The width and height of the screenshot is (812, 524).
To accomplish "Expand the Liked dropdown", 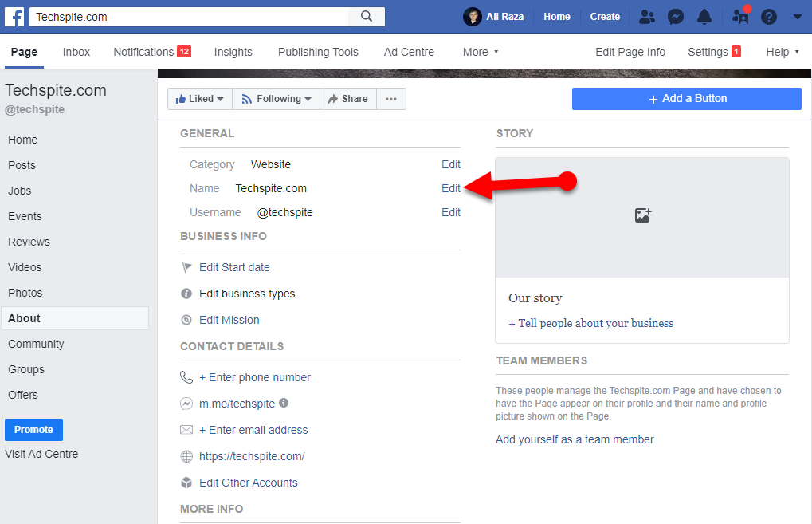I will pyautogui.click(x=199, y=98).
